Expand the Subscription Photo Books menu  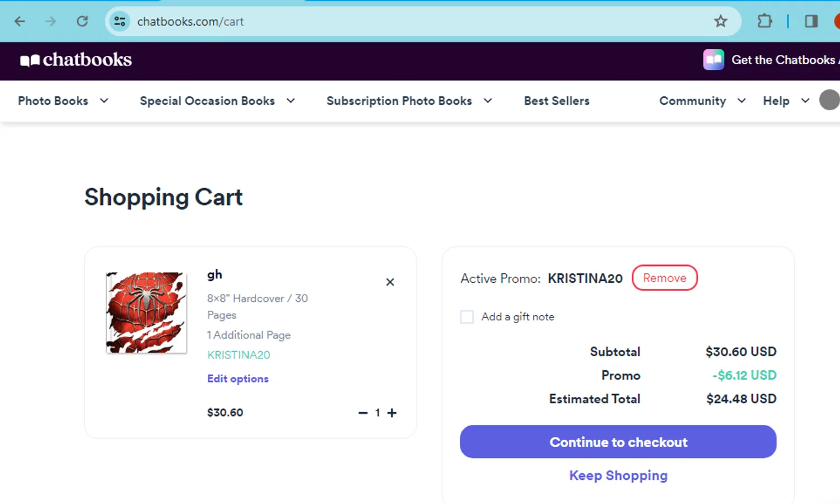[409, 101]
